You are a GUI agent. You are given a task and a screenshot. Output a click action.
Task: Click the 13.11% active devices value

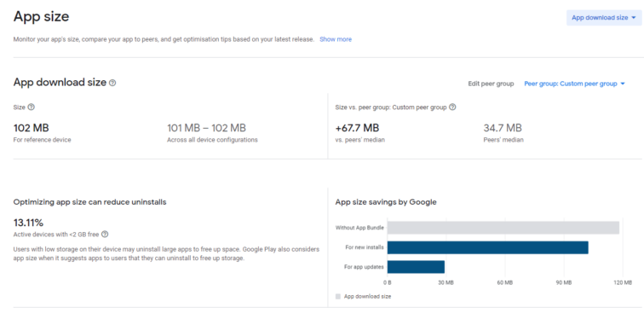pos(28,223)
